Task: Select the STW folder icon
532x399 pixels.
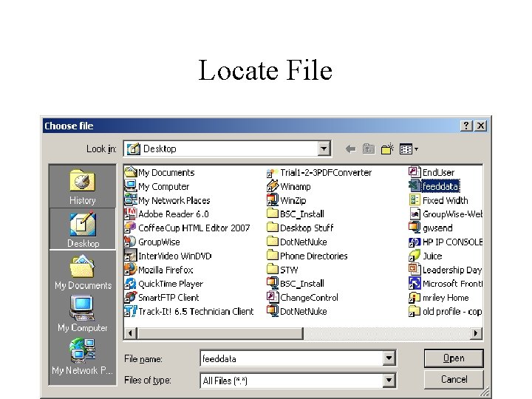Action: 272,269
